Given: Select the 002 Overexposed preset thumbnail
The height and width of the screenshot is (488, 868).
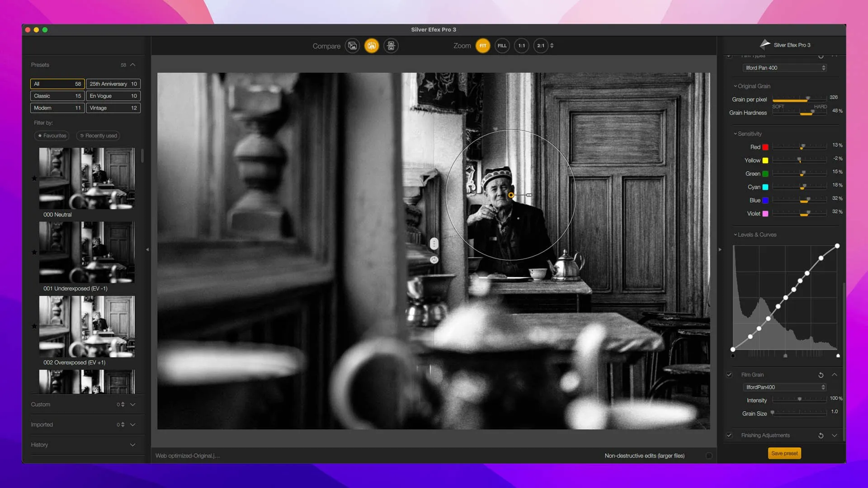Looking at the screenshot, I should [87, 326].
